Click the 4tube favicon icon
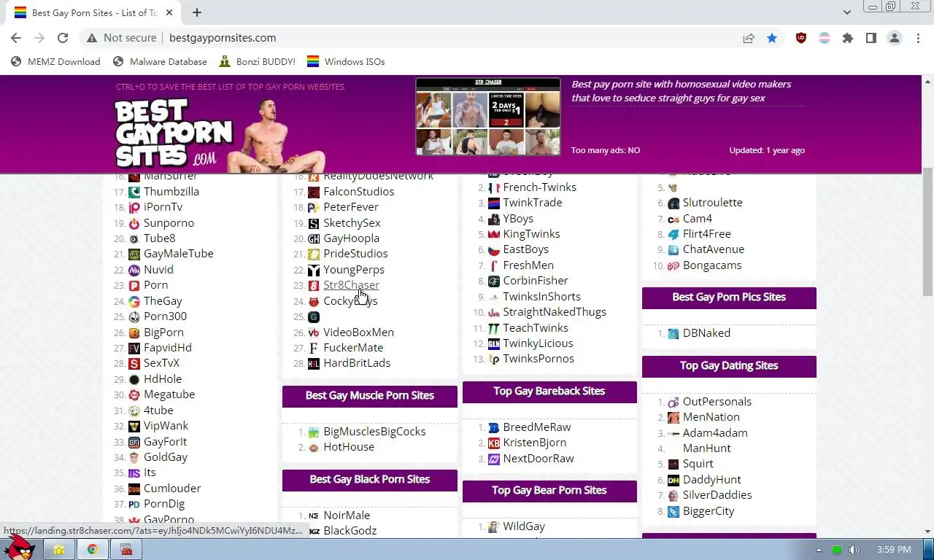 [134, 411]
